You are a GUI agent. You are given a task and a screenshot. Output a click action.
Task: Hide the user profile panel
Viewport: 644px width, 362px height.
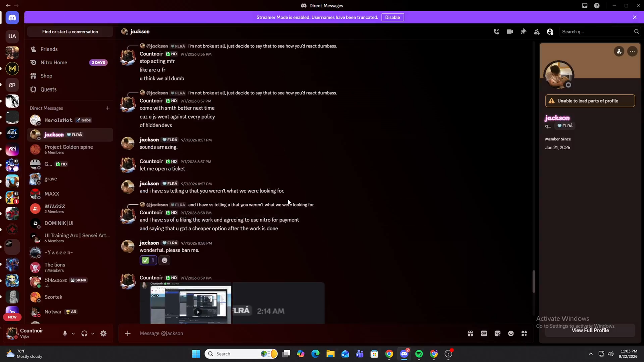click(x=550, y=32)
